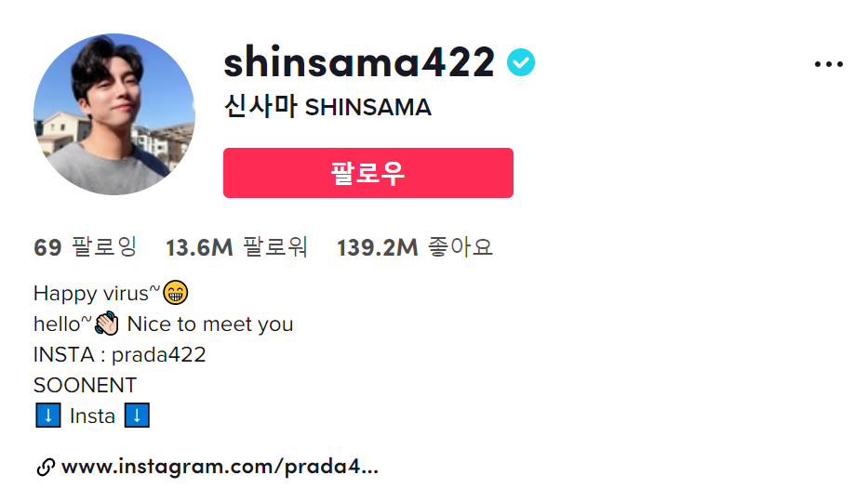
Task: Click the blue verified badge icon
Action: [x=521, y=63]
